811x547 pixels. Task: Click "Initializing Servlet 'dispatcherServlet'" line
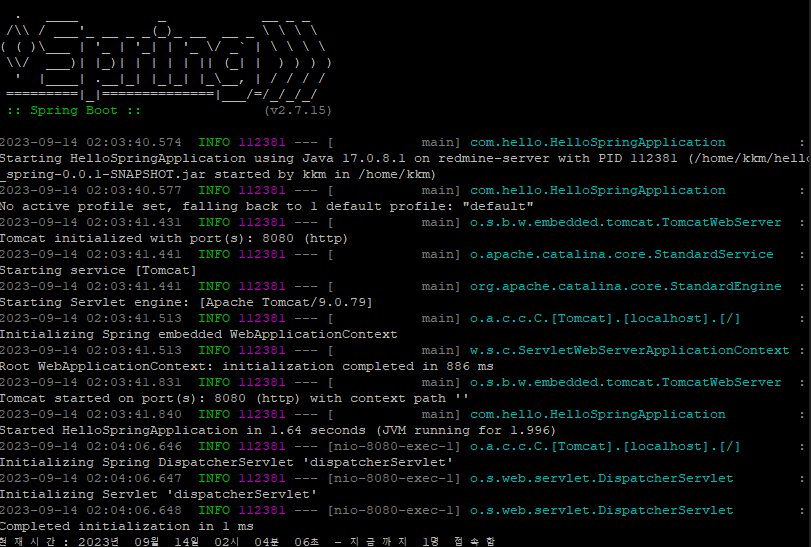point(158,494)
